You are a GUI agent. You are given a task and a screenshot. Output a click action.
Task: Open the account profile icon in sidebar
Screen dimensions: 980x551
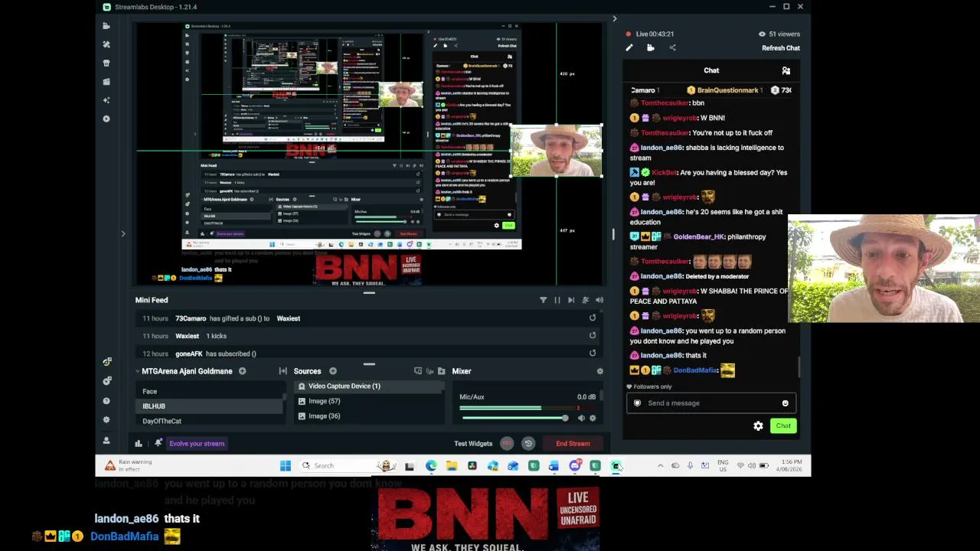(x=106, y=440)
